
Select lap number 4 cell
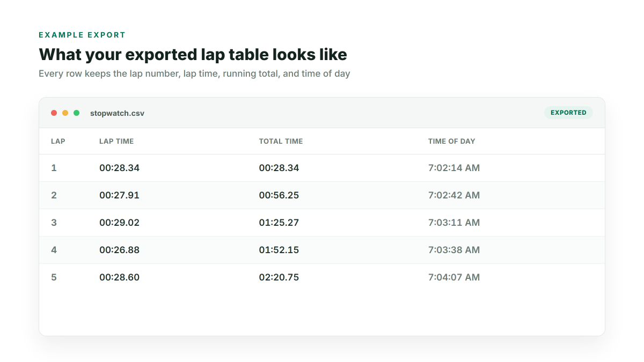54,250
